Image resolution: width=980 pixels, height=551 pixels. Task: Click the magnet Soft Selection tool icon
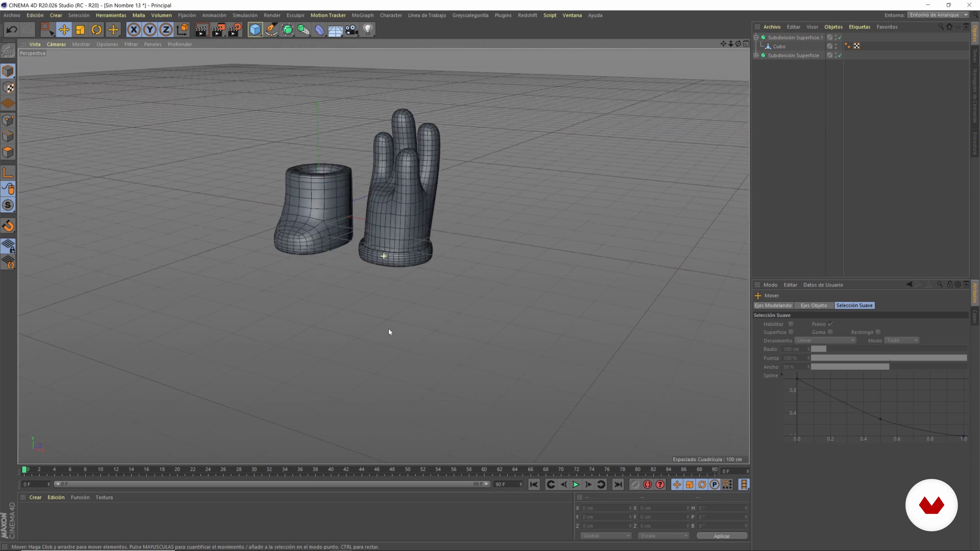8,226
